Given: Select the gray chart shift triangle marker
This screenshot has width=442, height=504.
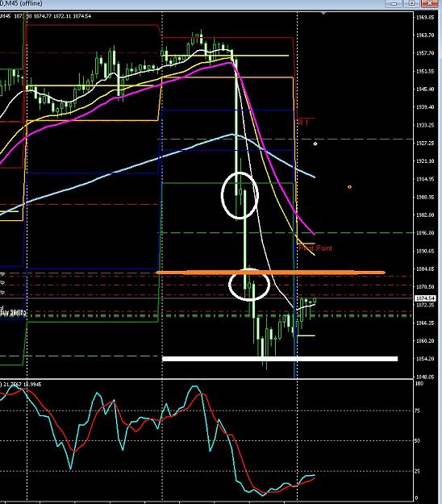Looking at the screenshot, I should pos(323,14).
